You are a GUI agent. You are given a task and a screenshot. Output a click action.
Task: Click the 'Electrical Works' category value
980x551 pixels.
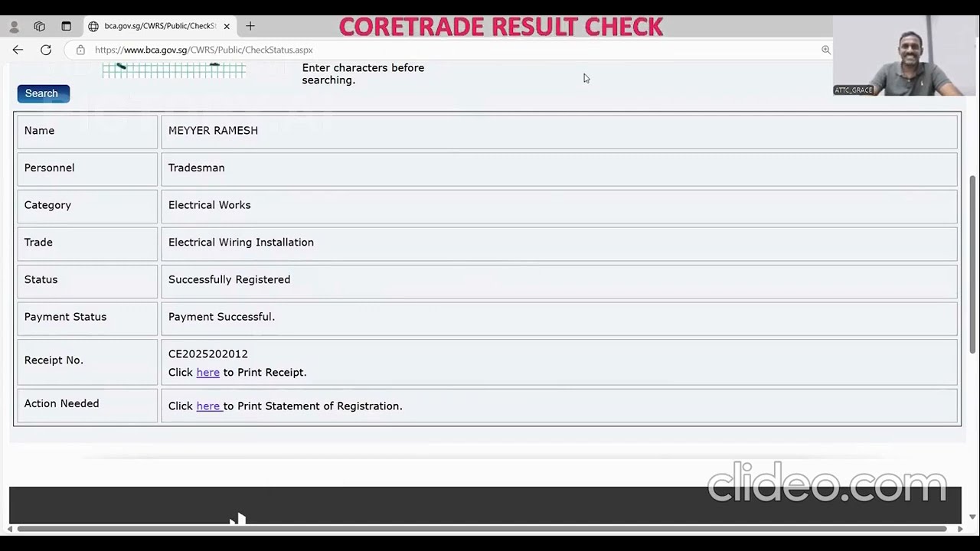point(209,205)
